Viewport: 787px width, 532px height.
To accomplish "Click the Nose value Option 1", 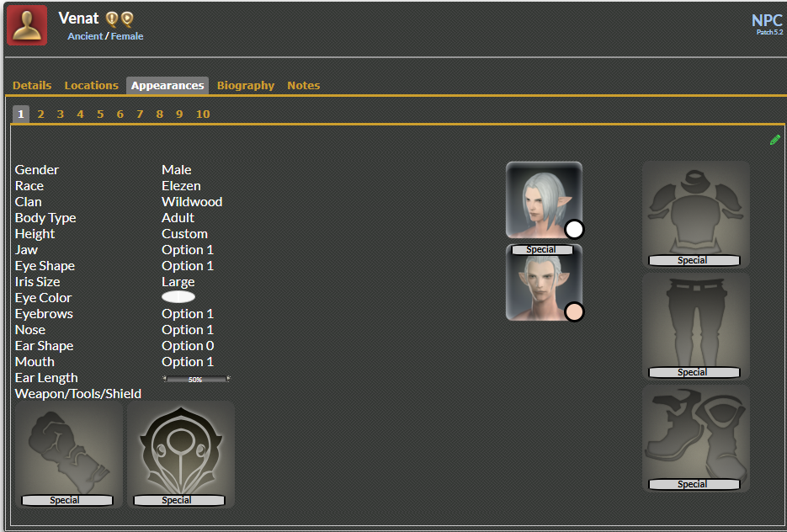I will click(188, 330).
